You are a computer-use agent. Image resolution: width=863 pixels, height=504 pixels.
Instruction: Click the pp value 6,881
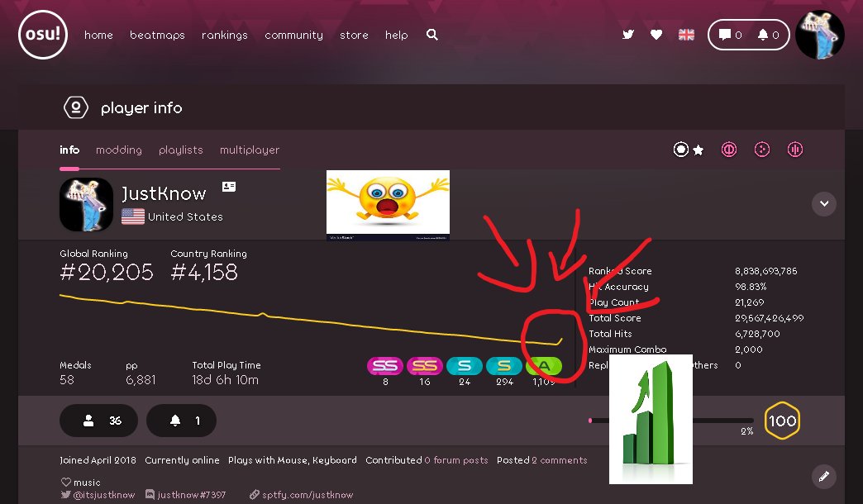141,379
